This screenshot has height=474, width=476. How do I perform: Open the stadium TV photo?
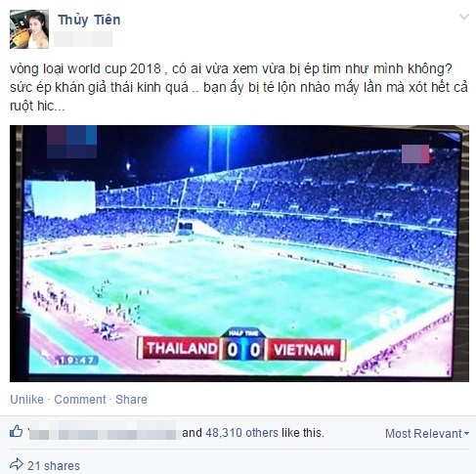239,253
